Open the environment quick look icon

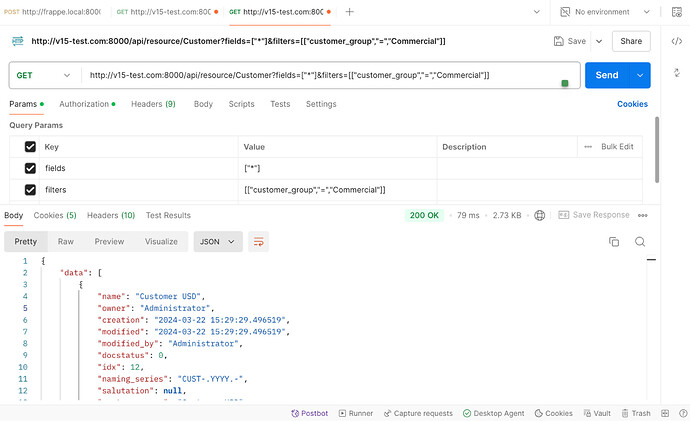pyautogui.click(x=677, y=12)
